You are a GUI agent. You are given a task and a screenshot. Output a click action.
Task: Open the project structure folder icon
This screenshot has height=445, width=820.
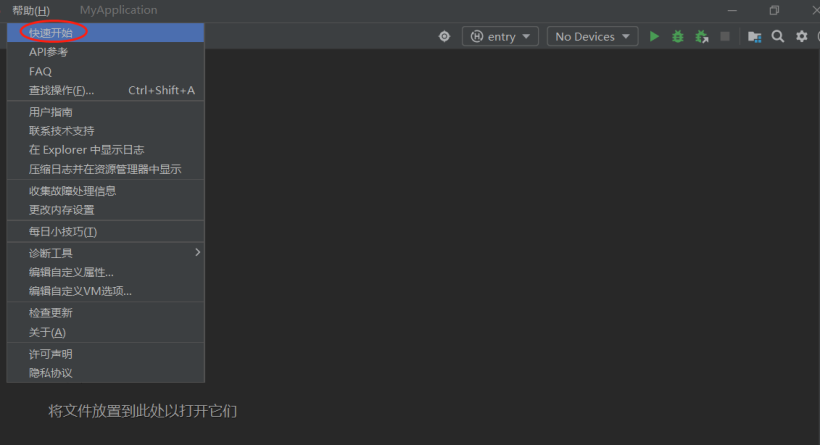[754, 37]
